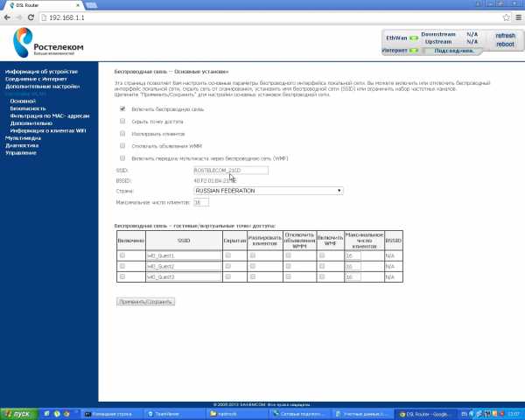
Task: Edit the wl0_Guest3 SSID field
Action: coord(184,277)
